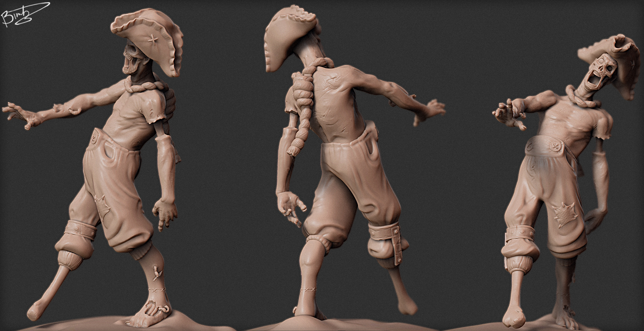Click the ankle stitches on middle figure's leg
The image size is (644, 331).
[308, 290]
